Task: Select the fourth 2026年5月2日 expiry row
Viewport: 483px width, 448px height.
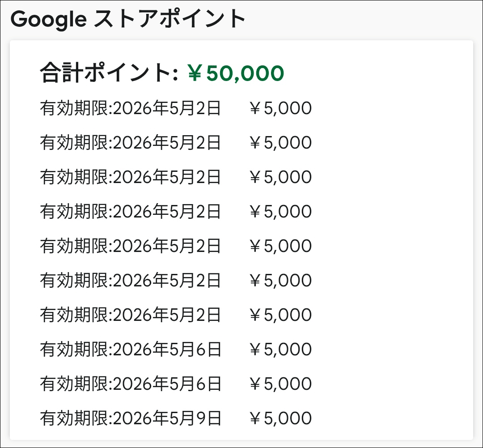Action: [x=131, y=212]
